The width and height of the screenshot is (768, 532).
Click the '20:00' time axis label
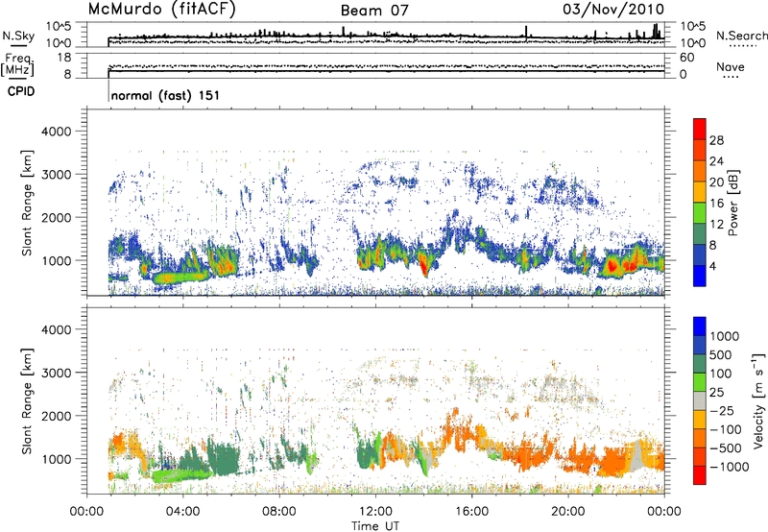[x=567, y=512]
